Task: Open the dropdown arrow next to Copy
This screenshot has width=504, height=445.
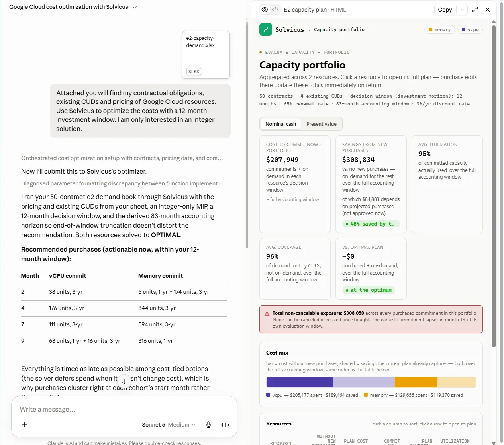Action: click(x=462, y=10)
